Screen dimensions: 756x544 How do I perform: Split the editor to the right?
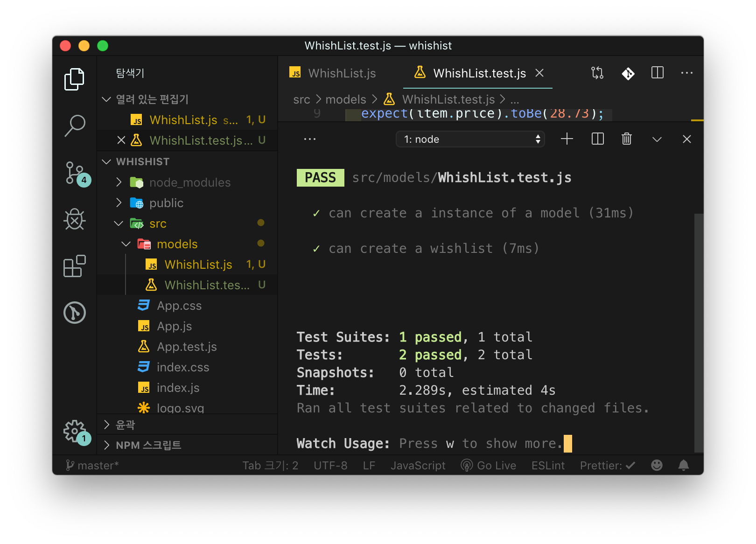pyautogui.click(x=658, y=73)
